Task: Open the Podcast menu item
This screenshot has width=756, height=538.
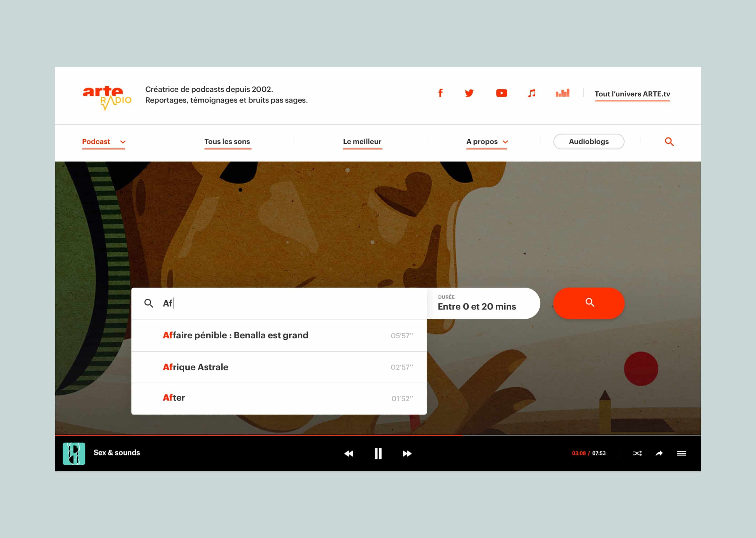Action: pos(96,141)
